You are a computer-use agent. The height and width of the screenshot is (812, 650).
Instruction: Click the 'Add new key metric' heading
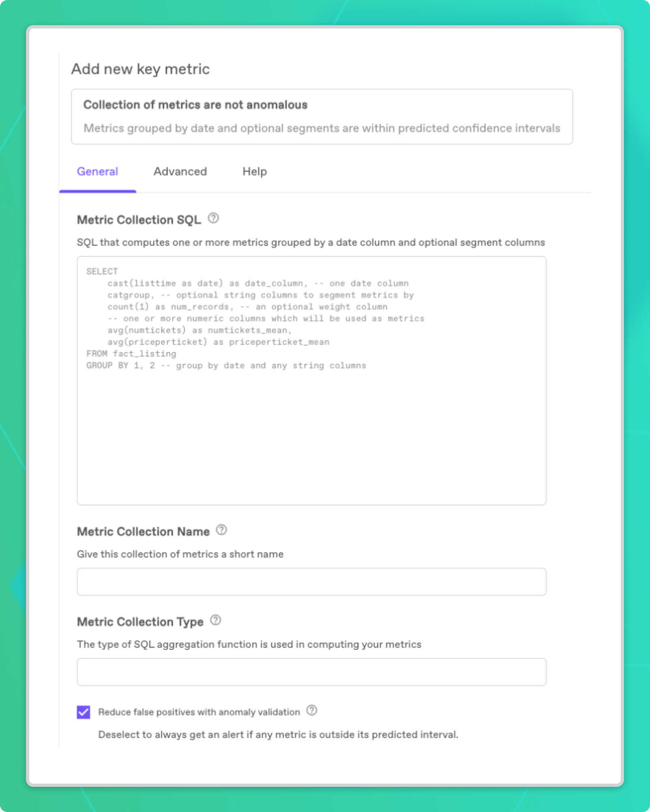(141, 69)
